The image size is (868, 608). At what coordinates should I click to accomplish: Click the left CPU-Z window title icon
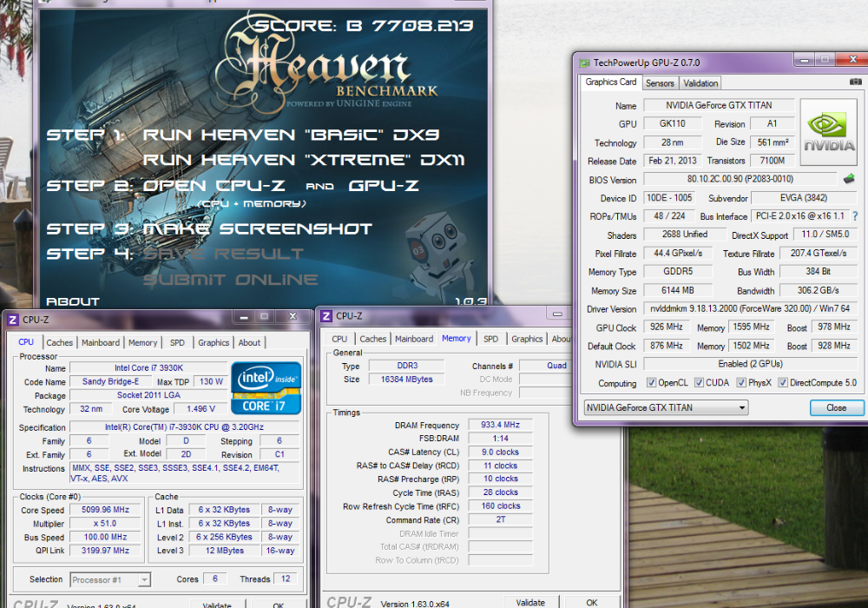tap(13, 320)
